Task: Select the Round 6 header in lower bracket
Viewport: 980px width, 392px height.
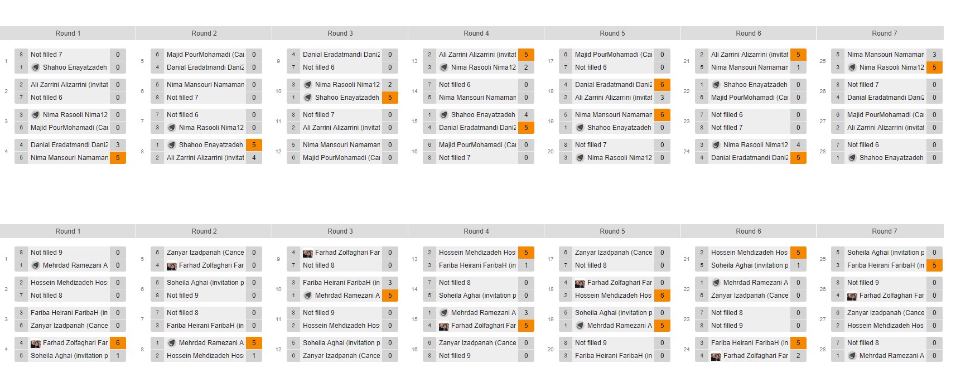Action: pyautogui.click(x=748, y=231)
